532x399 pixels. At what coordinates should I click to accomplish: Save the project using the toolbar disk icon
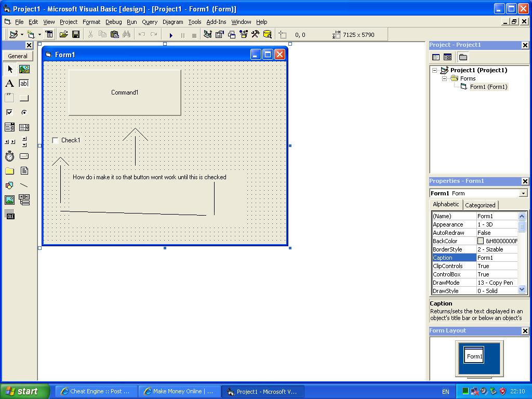click(x=76, y=35)
